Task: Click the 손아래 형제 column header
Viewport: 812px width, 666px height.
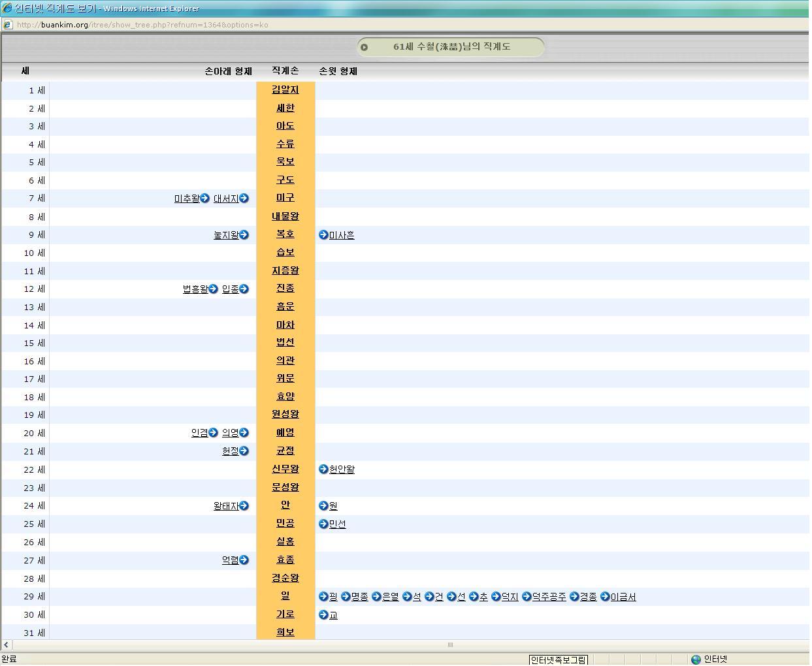Action: click(x=229, y=71)
